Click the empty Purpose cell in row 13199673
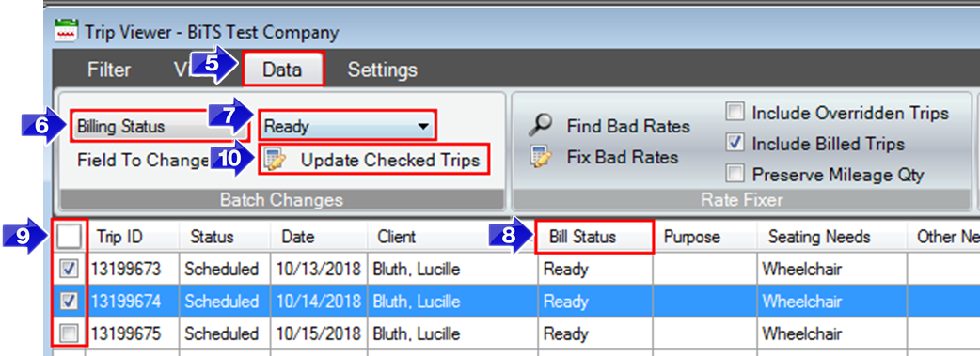The width and height of the screenshot is (980, 356). coord(705,270)
